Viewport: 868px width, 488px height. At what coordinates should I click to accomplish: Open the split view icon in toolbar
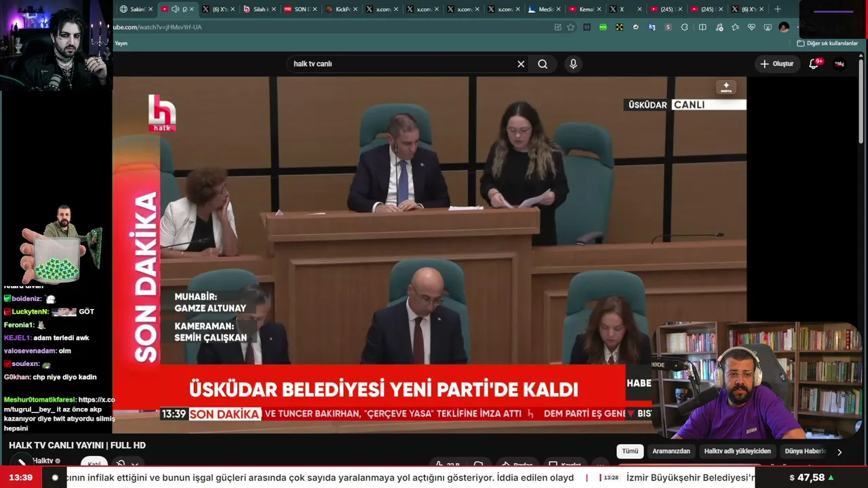point(703,27)
